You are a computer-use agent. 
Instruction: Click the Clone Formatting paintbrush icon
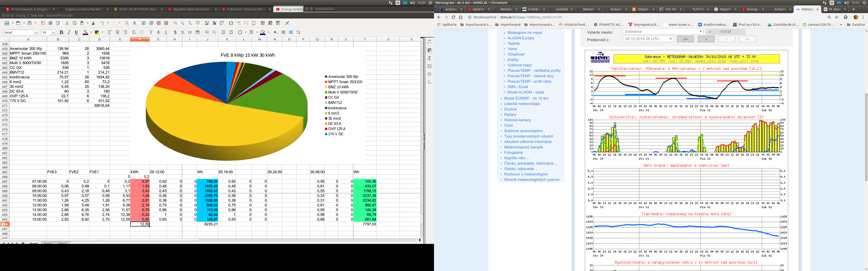pos(93,23)
